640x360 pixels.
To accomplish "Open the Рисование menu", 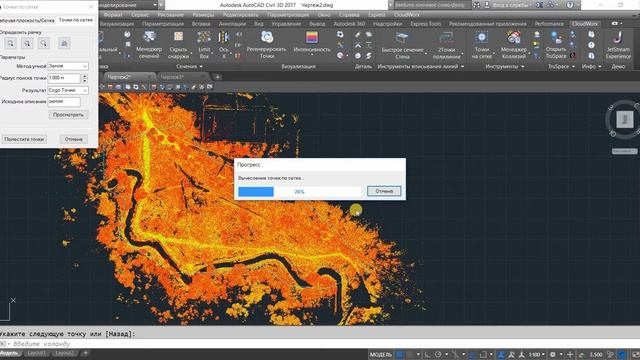I will (x=170, y=15).
